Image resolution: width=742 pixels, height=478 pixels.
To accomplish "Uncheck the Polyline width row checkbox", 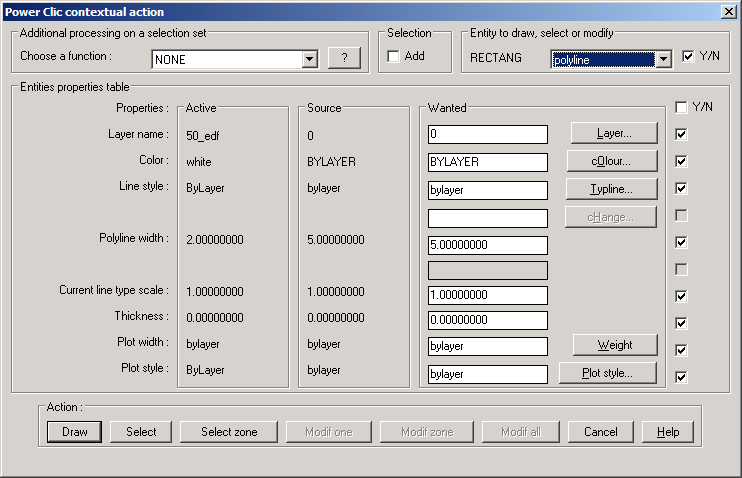I will click(x=681, y=242).
